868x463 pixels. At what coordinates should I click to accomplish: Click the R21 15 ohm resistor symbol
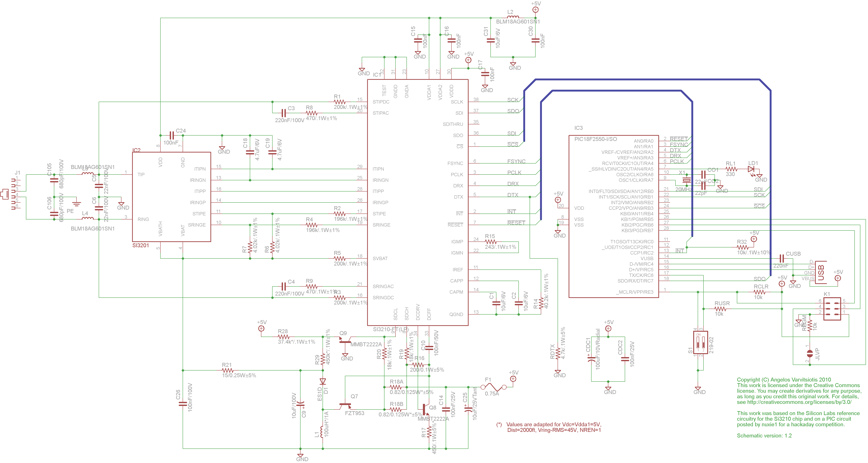(227, 370)
